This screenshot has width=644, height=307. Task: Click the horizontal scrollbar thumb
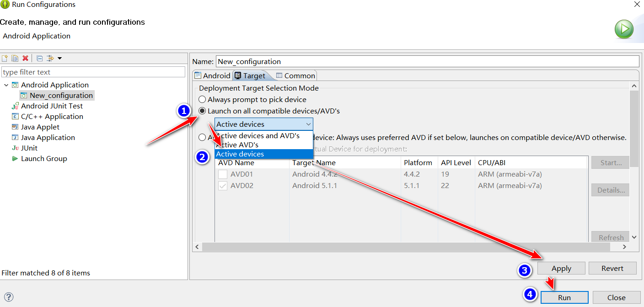(406, 247)
